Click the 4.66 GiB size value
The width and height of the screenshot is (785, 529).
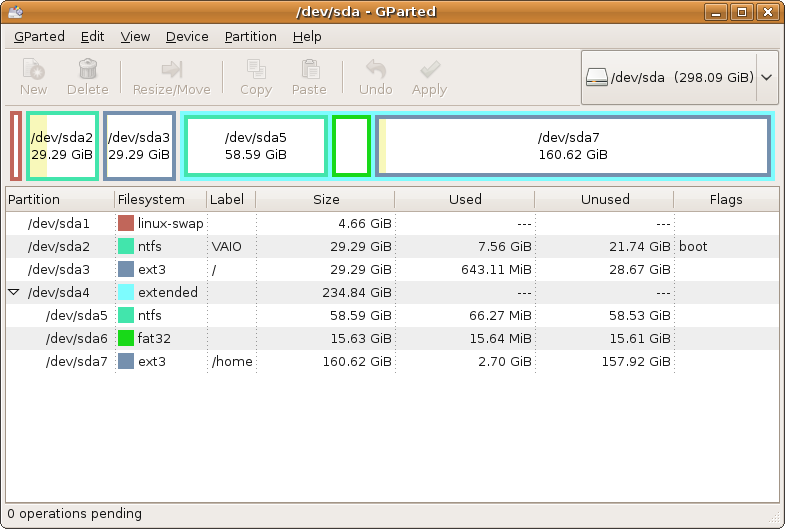pos(365,223)
